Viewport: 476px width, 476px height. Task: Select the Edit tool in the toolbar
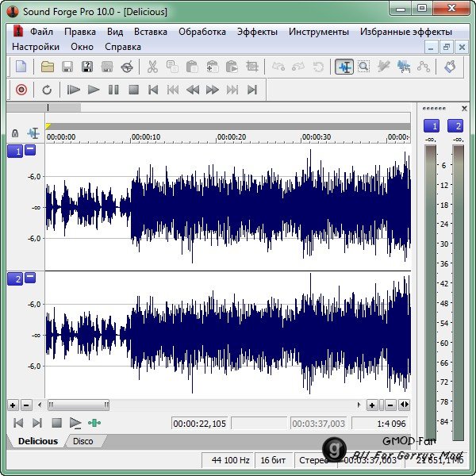click(x=344, y=67)
